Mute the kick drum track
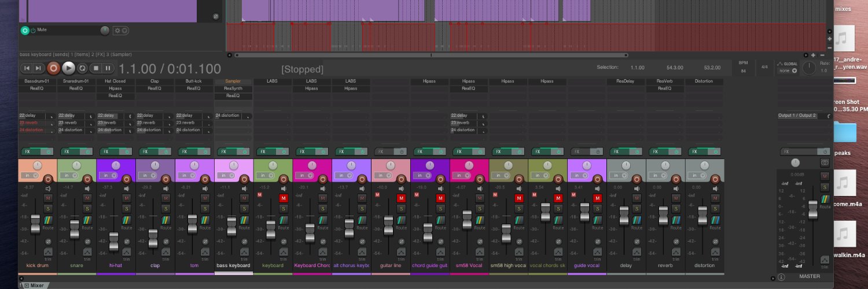Image resolution: width=868 pixels, height=289 pixels. click(49, 198)
